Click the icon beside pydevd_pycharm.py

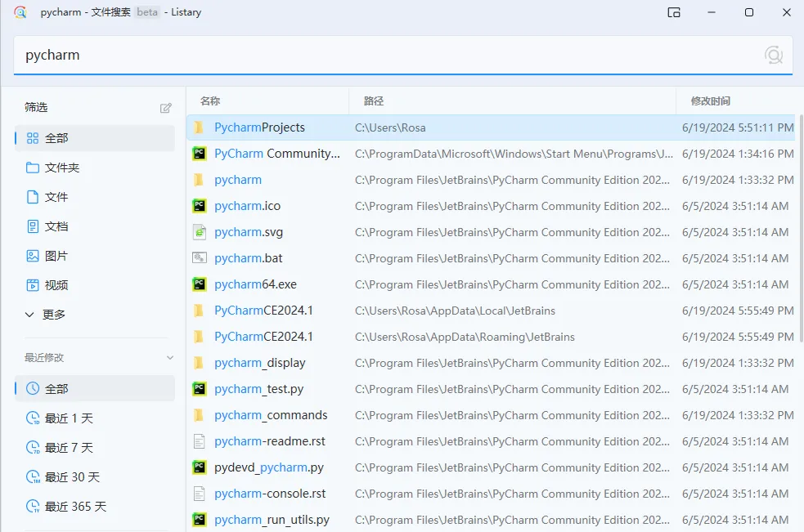199,467
